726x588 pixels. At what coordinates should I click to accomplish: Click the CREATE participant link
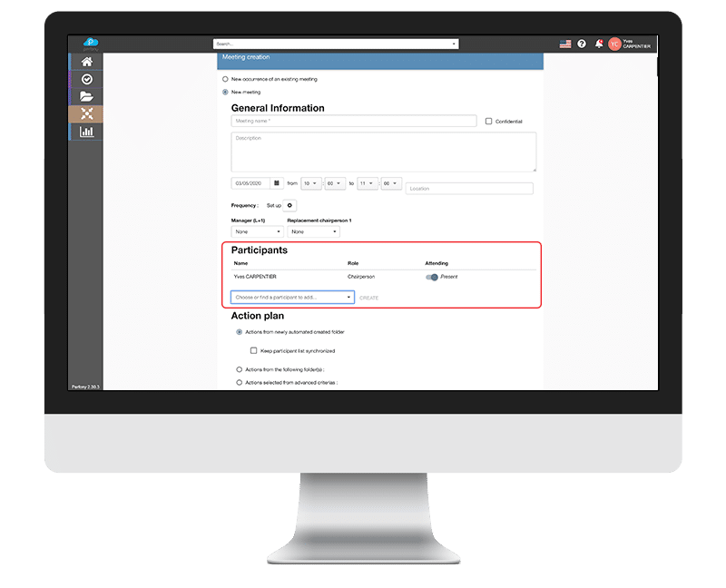coord(368,298)
